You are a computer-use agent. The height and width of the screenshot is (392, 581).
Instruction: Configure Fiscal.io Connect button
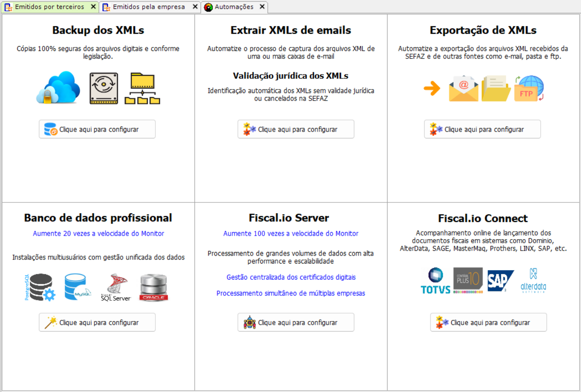pyautogui.click(x=488, y=322)
